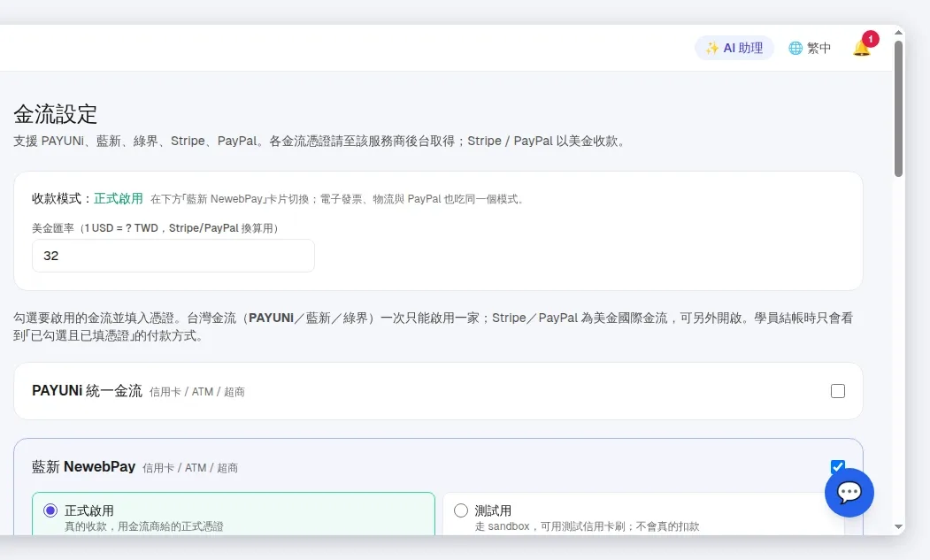Click the 真的收款 description under 正式啟用

[x=144, y=526]
